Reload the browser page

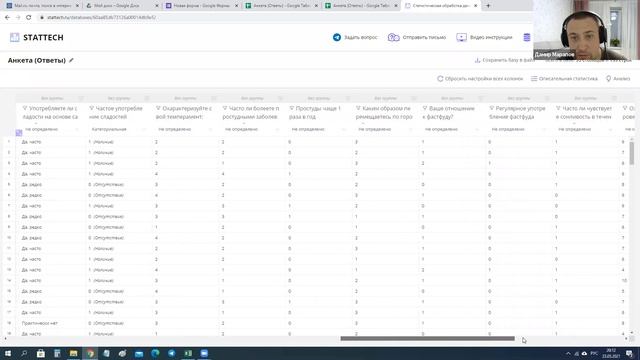point(29,18)
